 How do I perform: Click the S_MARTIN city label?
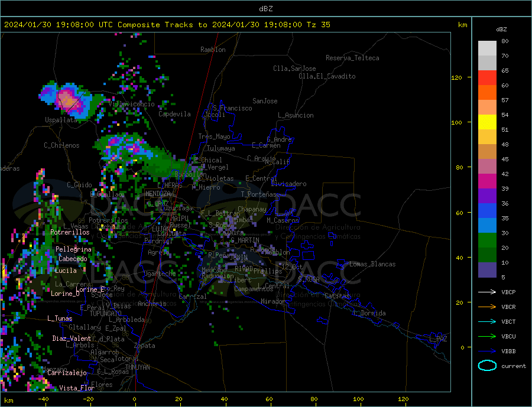[x=245, y=240]
